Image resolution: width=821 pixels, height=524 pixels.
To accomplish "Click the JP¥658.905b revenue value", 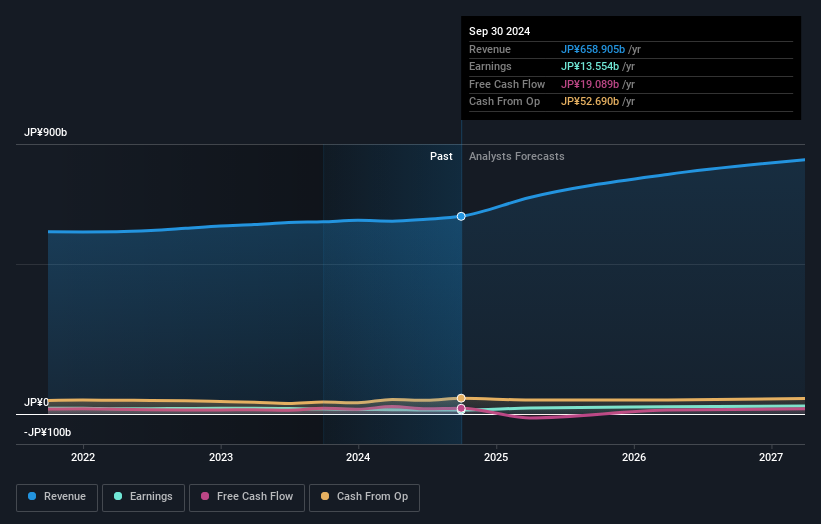I will [593, 49].
